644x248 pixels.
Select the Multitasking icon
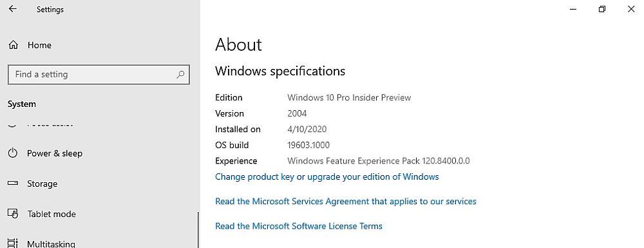[x=13, y=243]
